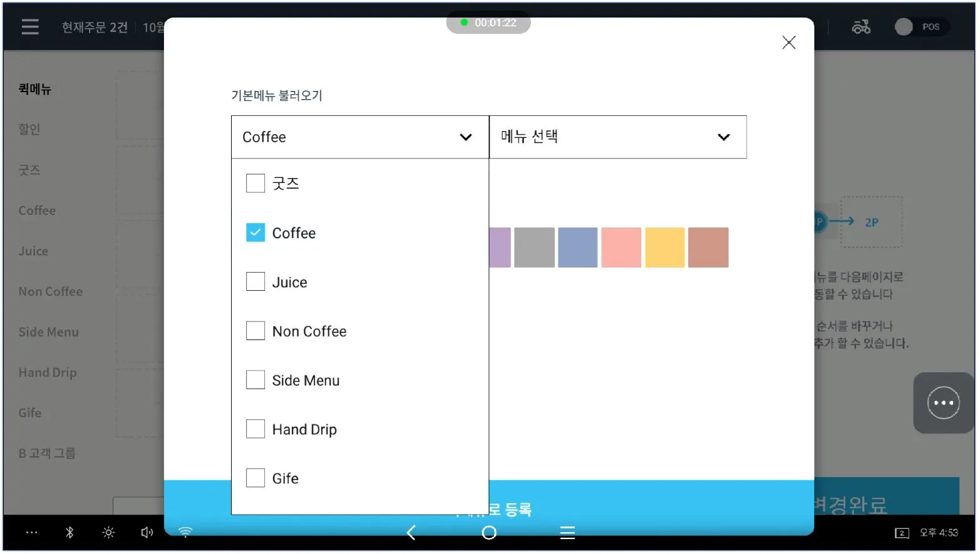Pick the blue color swatch
The image size is (980, 554).
click(577, 248)
